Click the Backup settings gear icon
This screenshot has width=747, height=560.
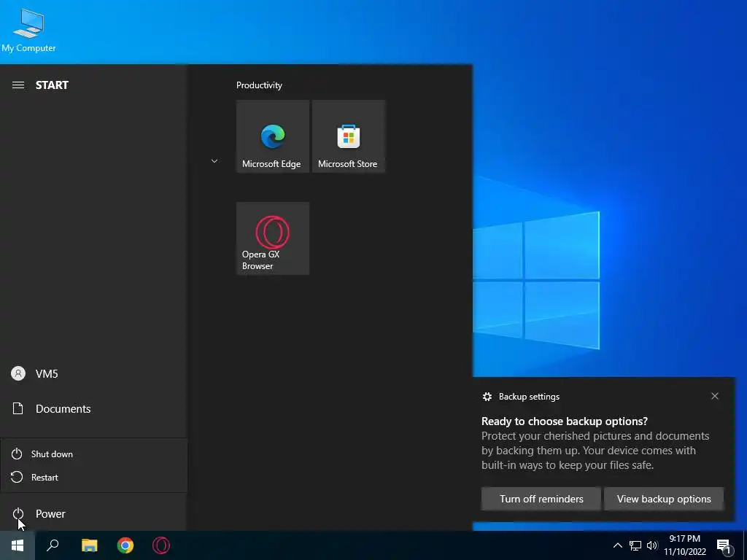click(487, 397)
